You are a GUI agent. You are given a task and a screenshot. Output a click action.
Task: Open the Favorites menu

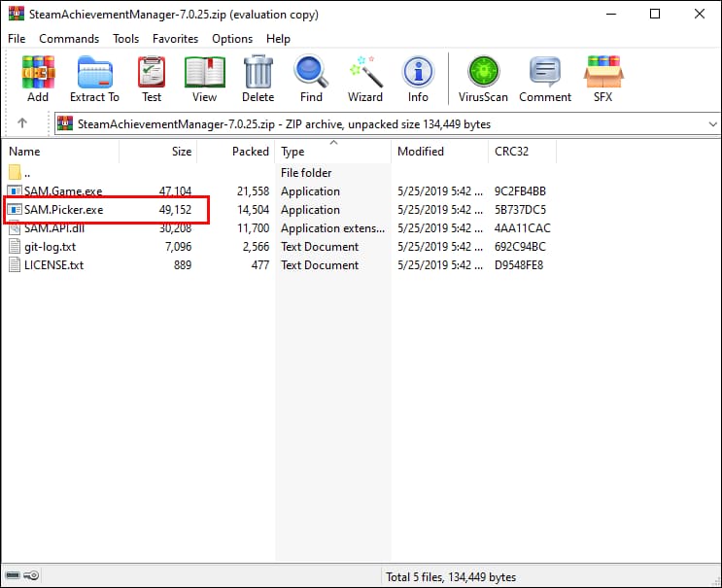click(176, 39)
